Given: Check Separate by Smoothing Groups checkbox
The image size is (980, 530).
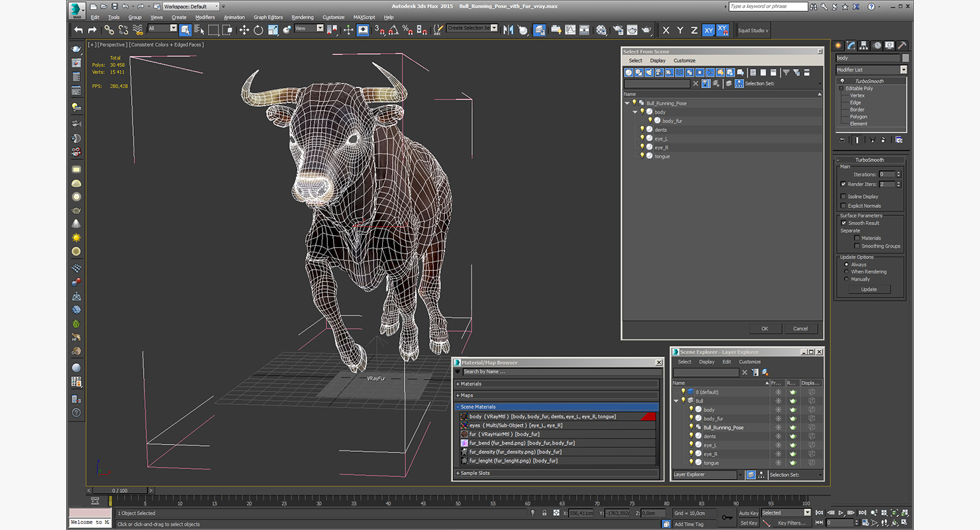Looking at the screenshot, I should 857,246.
